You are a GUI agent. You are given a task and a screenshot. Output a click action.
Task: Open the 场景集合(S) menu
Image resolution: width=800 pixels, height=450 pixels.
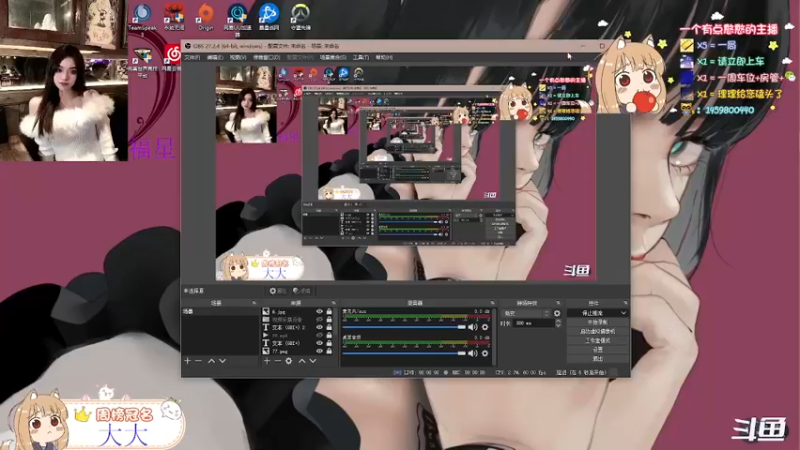coord(333,58)
